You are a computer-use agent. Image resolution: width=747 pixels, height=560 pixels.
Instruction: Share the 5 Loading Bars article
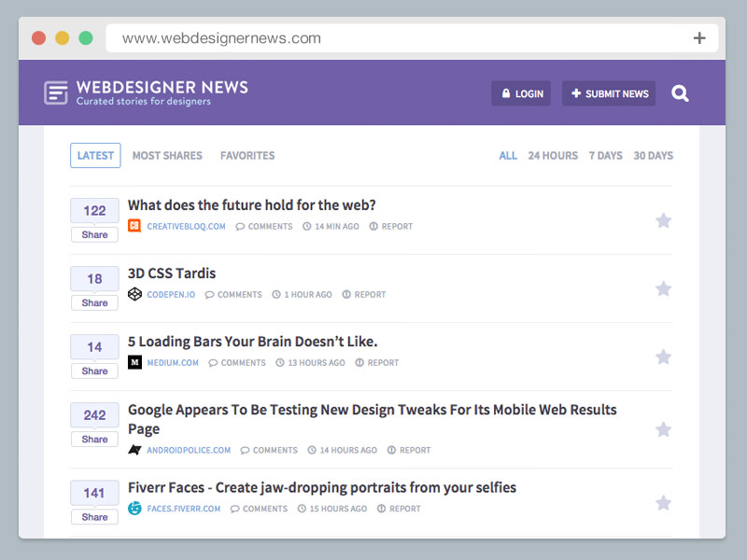click(93, 371)
